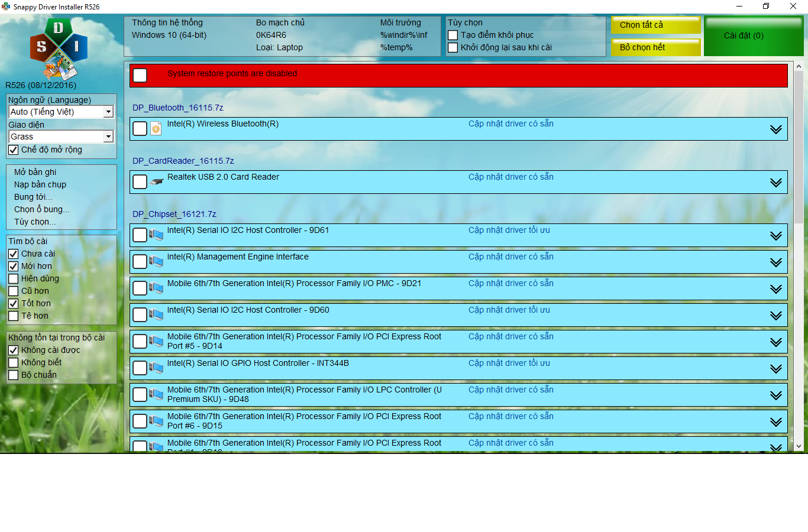Click the Chọn tất cả button
The width and height of the screenshot is (808, 532).
click(x=656, y=25)
